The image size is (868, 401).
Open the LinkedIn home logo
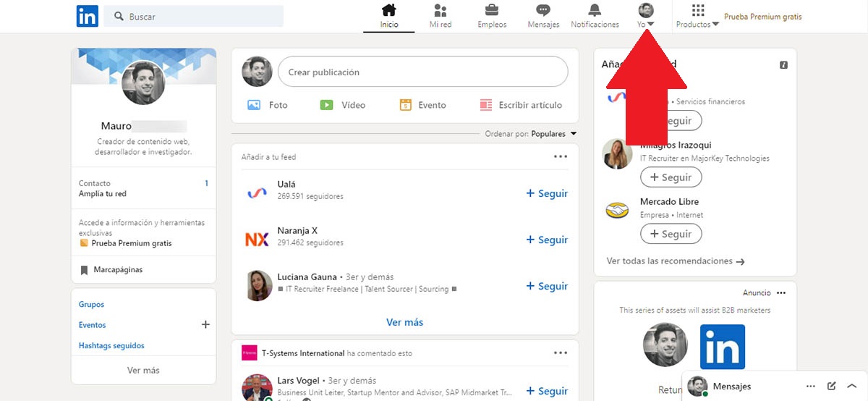(x=88, y=16)
